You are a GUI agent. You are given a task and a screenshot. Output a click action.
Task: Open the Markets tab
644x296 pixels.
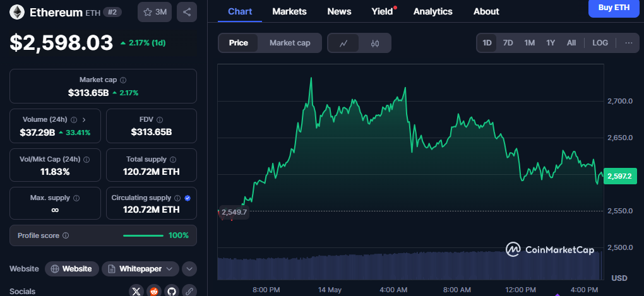(x=289, y=11)
